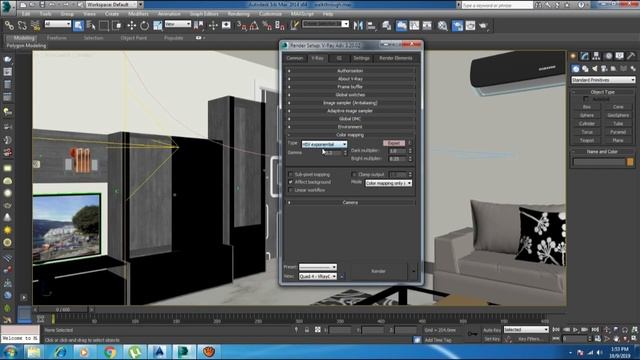Click the Dark multiplier value field

397,151
